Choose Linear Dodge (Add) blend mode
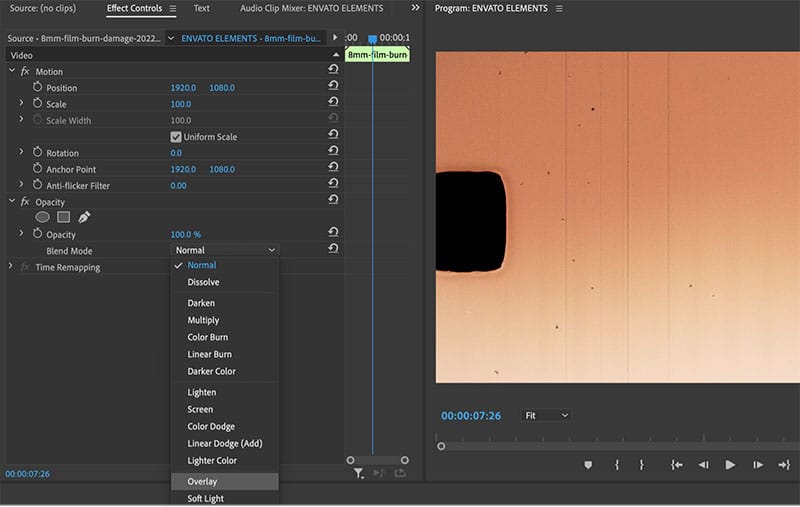The width and height of the screenshot is (800, 507). [x=225, y=444]
